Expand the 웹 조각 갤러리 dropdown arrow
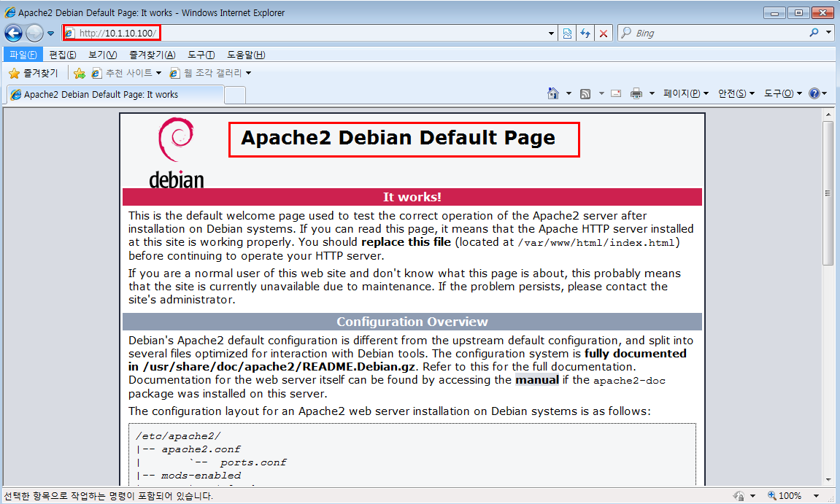Screen dimensions: 840x504 (249, 73)
